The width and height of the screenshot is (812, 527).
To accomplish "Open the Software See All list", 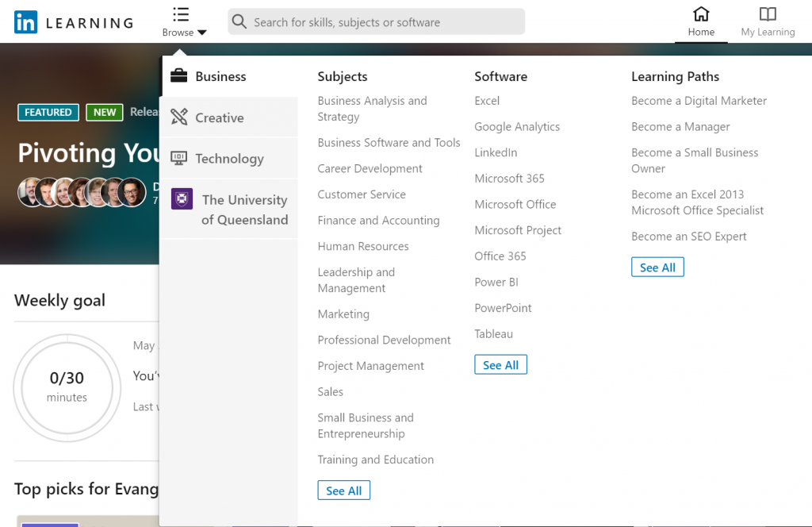I will (500, 364).
